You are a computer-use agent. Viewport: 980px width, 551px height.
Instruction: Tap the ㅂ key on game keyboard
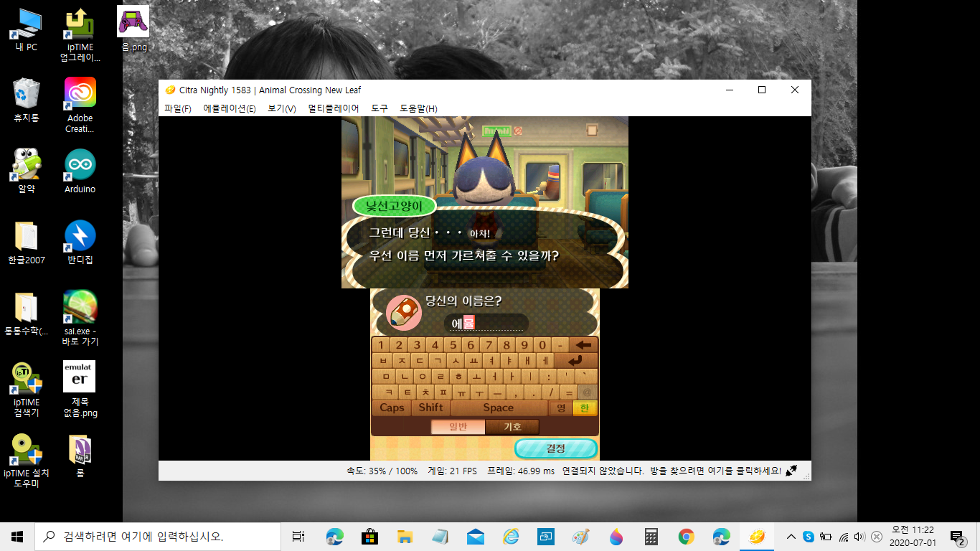point(383,361)
